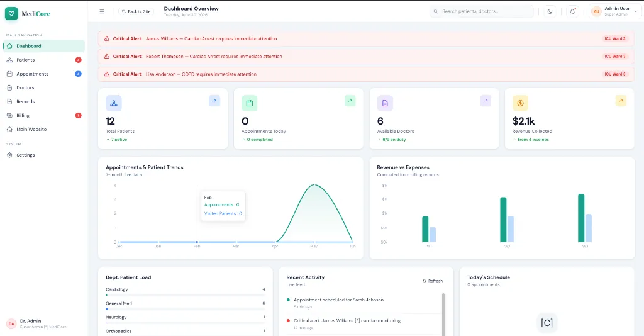Click the May peak on the trends chart

pos(314,185)
